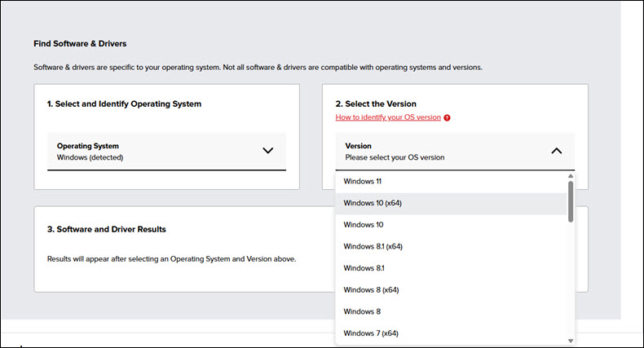Click the version list scrollbar thumb
644x348 pixels.
(x=571, y=201)
